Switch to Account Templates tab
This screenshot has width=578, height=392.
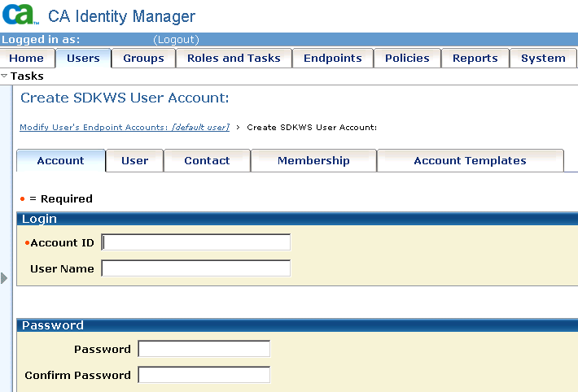pos(471,161)
